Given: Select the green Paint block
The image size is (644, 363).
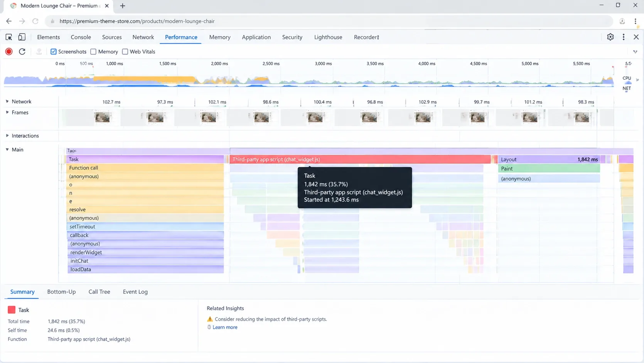Looking at the screenshot, I should click(549, 168).
